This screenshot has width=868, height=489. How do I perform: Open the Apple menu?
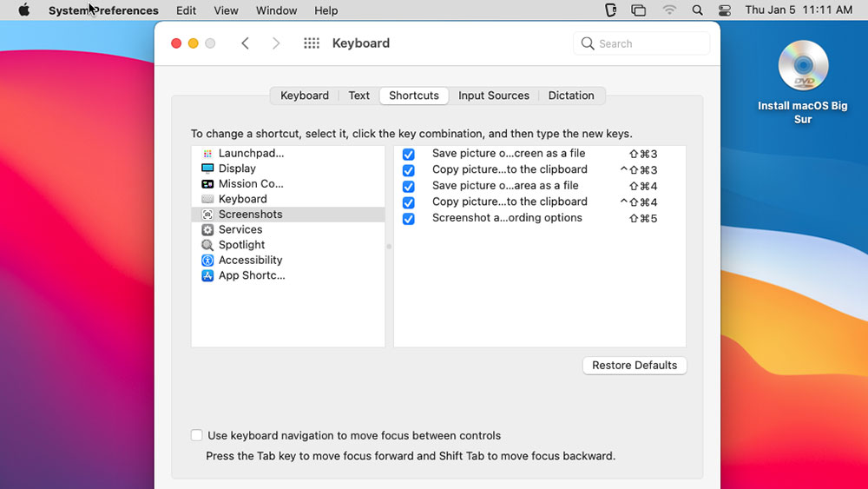click(x=23, y=10)
